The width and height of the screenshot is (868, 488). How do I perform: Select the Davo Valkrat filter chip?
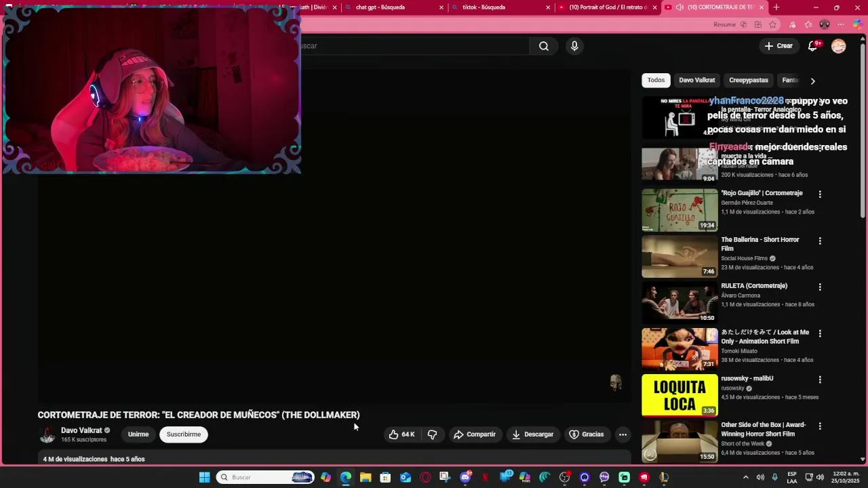tap(697, 80)
